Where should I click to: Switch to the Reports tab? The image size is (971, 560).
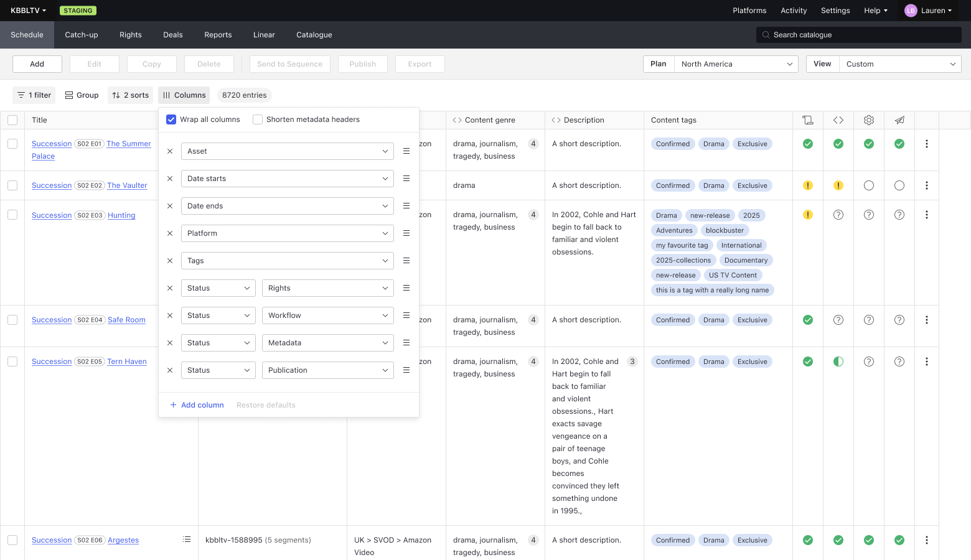click(x=218, y=35)
